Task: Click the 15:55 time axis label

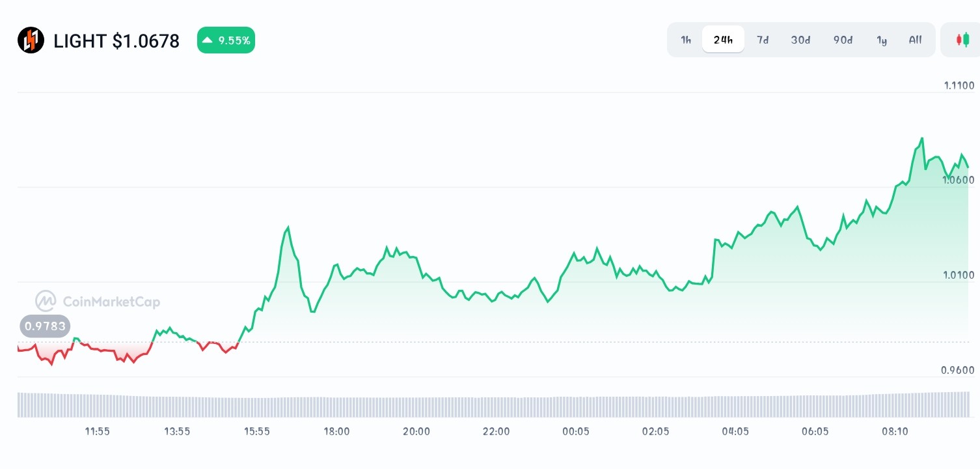Action: coord(257,431)
